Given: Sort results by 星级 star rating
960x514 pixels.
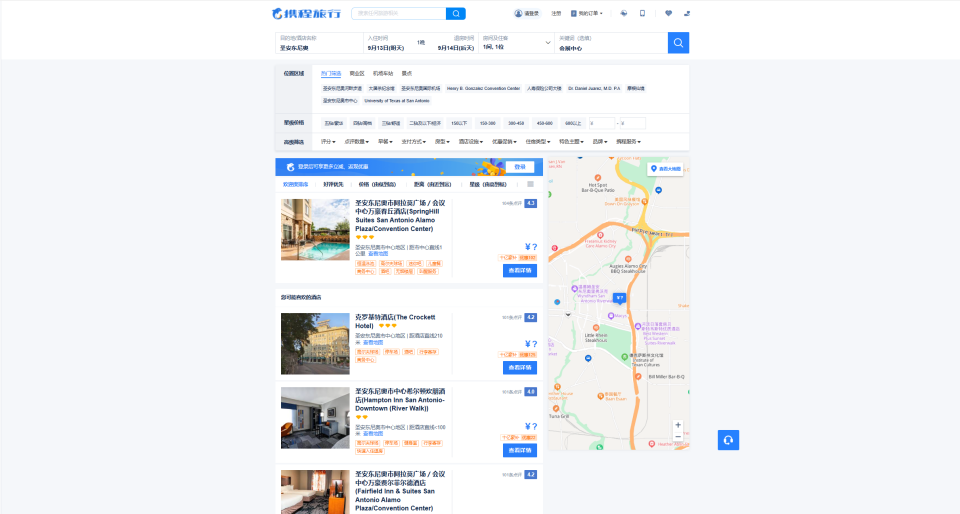Looking at the screenshot, I should click(x=488, y=184).
